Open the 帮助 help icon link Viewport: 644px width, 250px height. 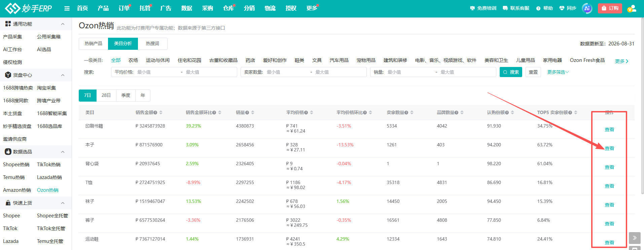pos(544,8)
